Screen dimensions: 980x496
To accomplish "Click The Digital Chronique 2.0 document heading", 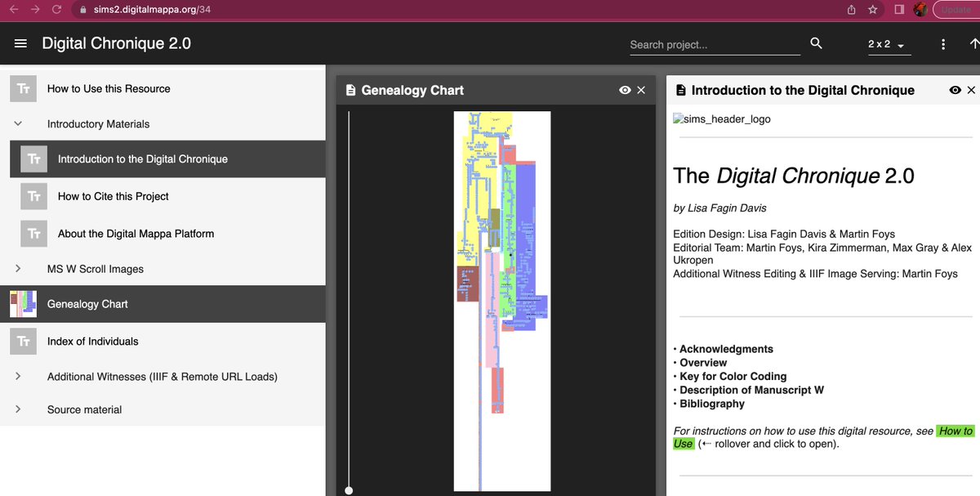I will [x=794, y=176].
